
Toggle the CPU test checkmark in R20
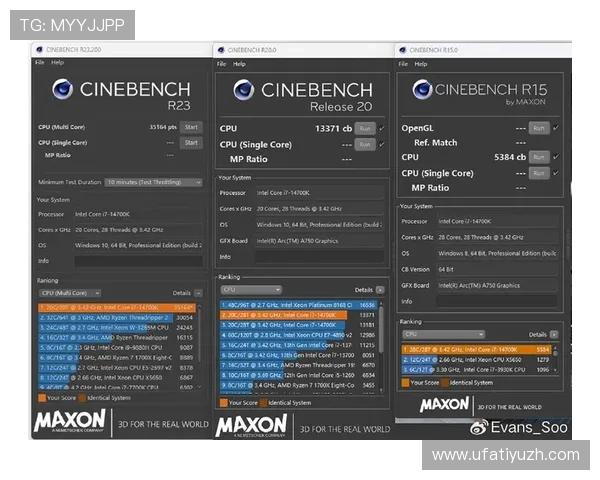[x=382, y=129]
